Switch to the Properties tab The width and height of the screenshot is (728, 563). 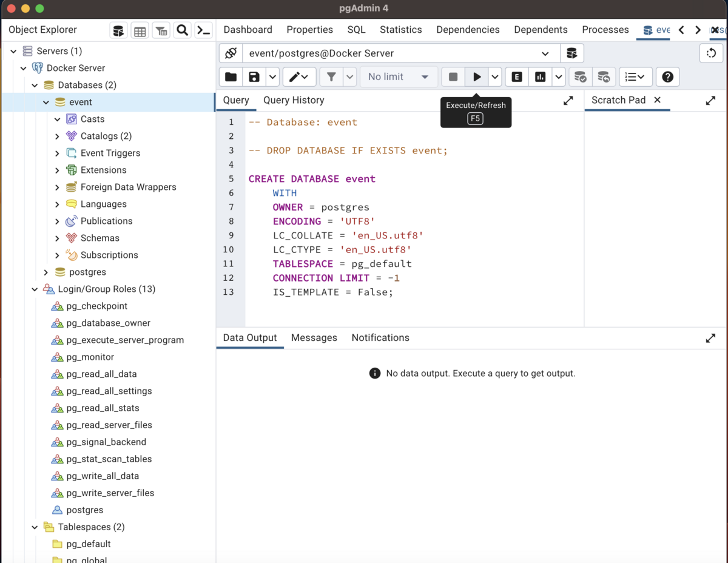[309, 30]
